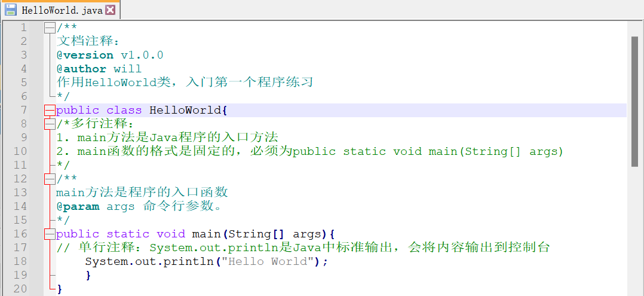Click the '/*多行注释:' line
Viewport: 644px width, 296px height.
point(96,124)
